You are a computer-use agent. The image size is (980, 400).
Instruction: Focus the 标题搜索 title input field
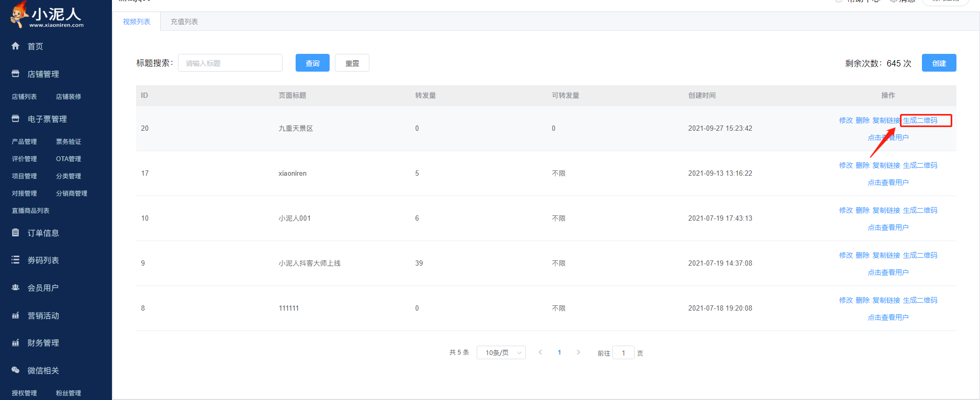point(230,63)
